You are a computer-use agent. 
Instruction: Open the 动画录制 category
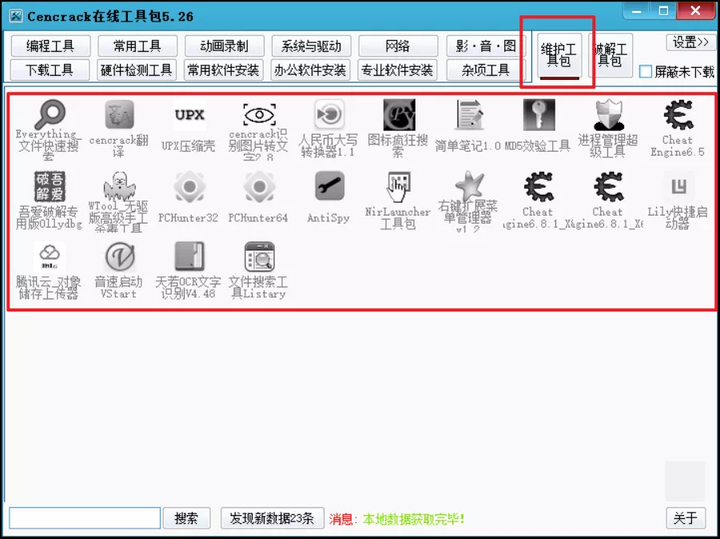pos(224,46)
